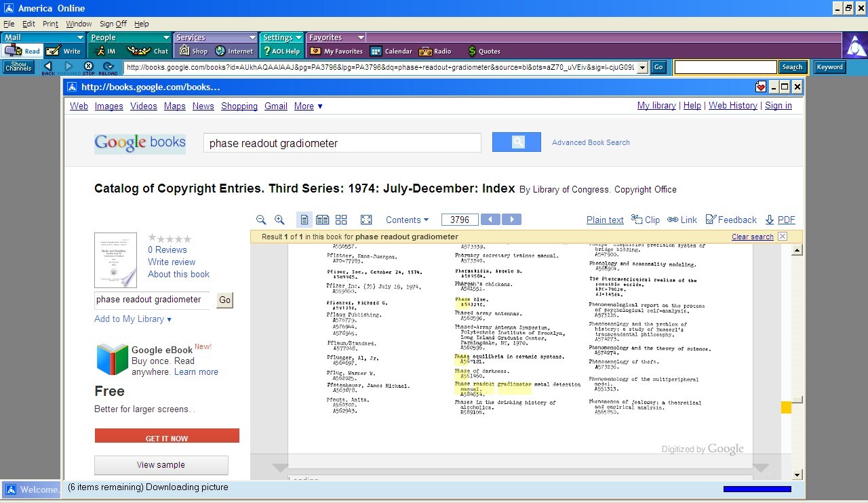Screen dimensions: 868x503
Task: Open the IM instant messenger icon
Action: click(x=105, y=51)
